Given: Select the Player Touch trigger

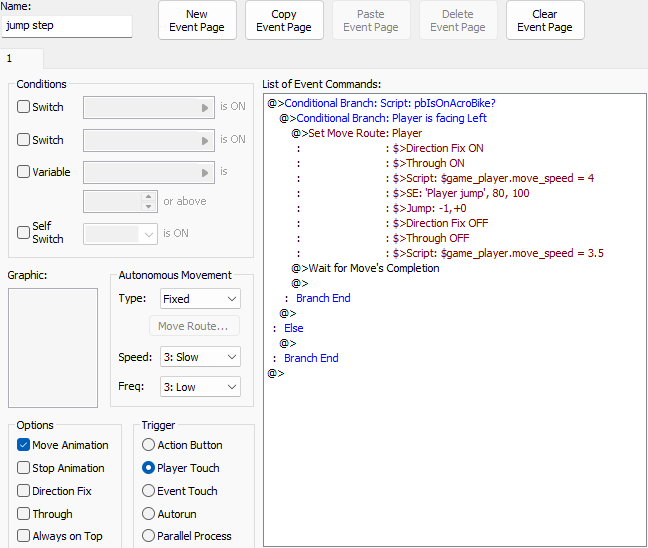Looking at the screenshot, I should click(148, 468).
